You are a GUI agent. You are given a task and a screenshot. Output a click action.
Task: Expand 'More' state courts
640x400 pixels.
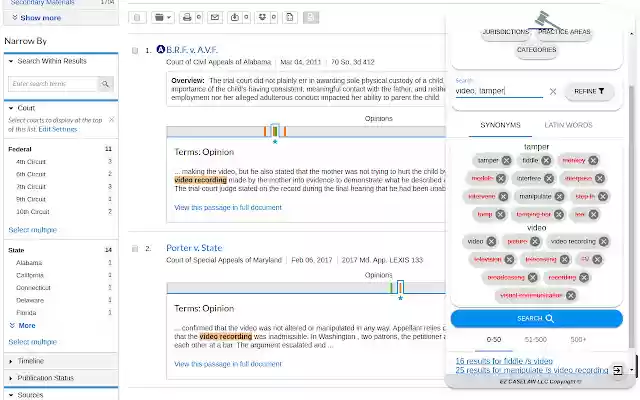tap(22, 325)
